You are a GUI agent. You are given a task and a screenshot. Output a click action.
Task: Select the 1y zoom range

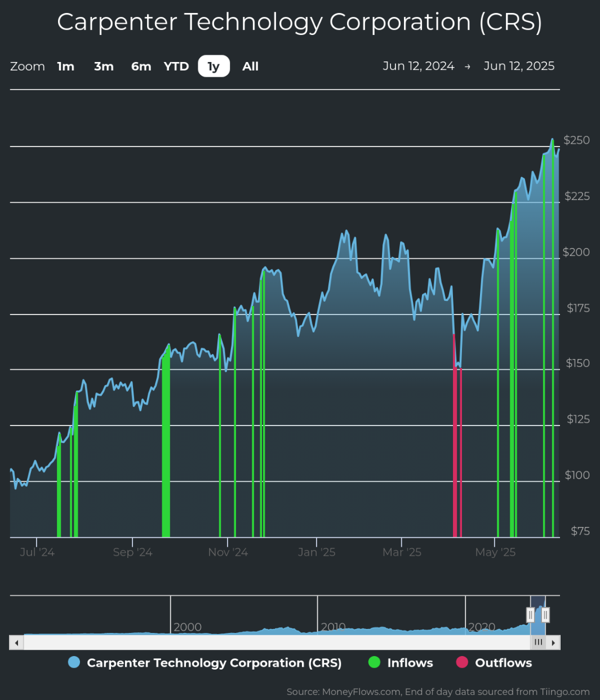tap(214, 67)
